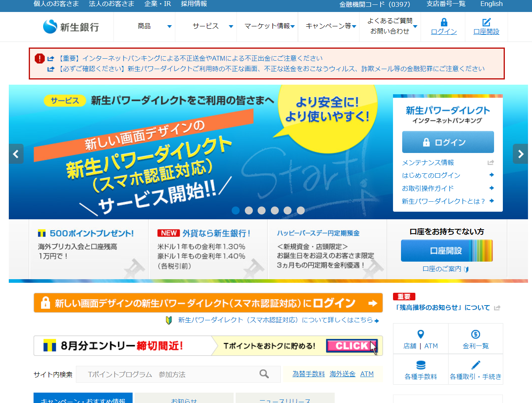The width and height of the screenshot is (532, 403).
Task: Select sixth carousel dot indicator
Action: 301,210
